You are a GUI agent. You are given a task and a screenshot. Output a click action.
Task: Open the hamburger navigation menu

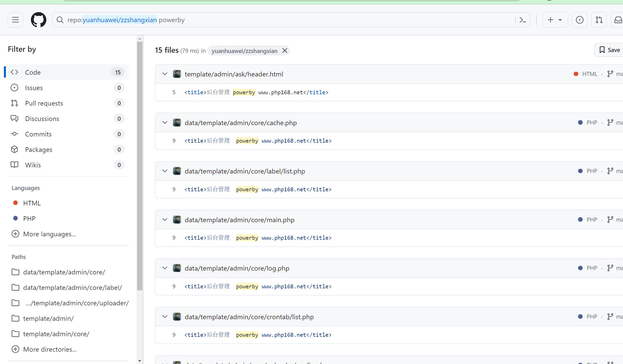pos(15,20)
